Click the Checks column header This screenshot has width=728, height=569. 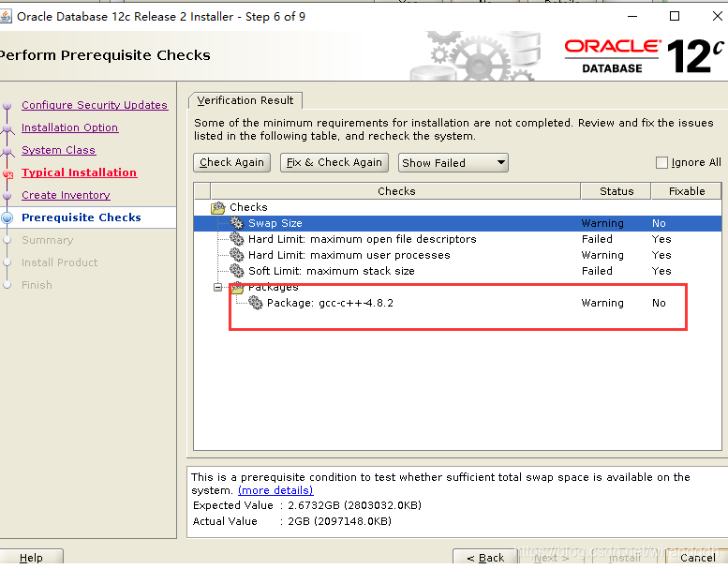click(396, 191)
